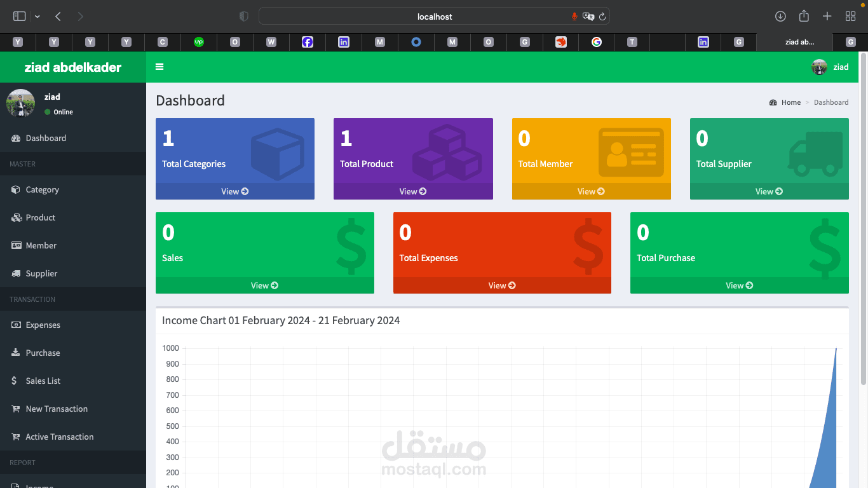The width and height of the screenshot is (868, 488).
Task: Open the browser tabs overview grid
Action: point(850,17)
